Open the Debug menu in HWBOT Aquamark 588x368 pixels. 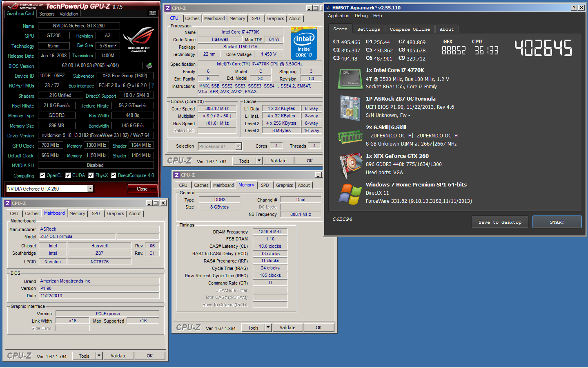click(x=361, y=16)
